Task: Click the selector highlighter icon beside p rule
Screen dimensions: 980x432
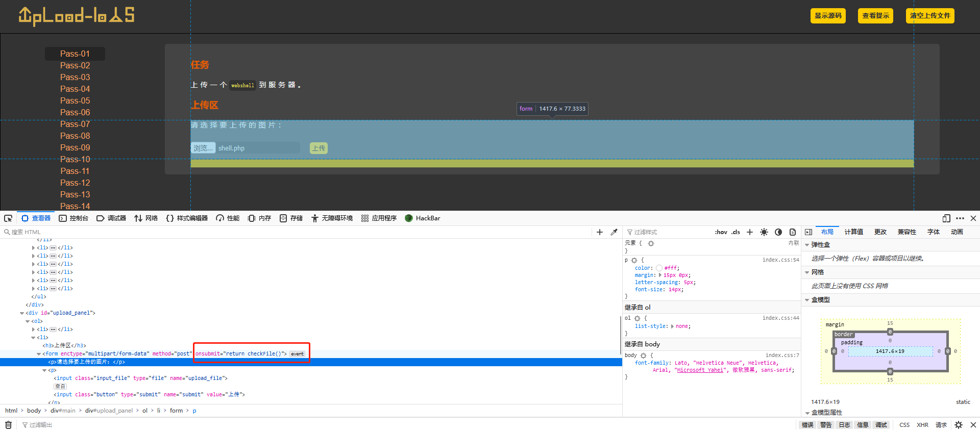Action: [634, 260]
